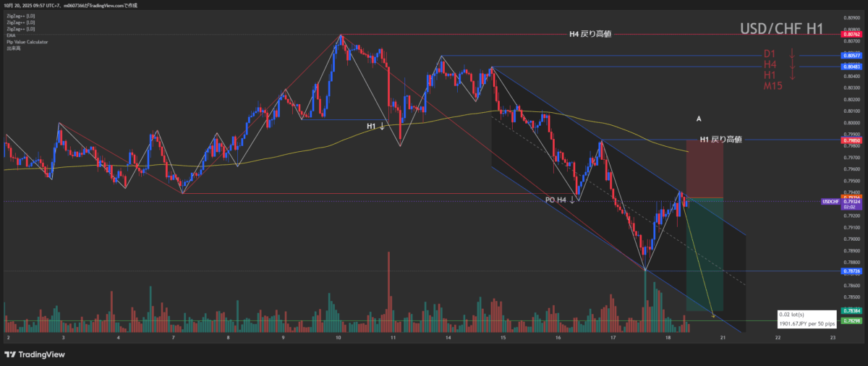
Task: Click the down arrow beside D1
Action: coord(792,54)
